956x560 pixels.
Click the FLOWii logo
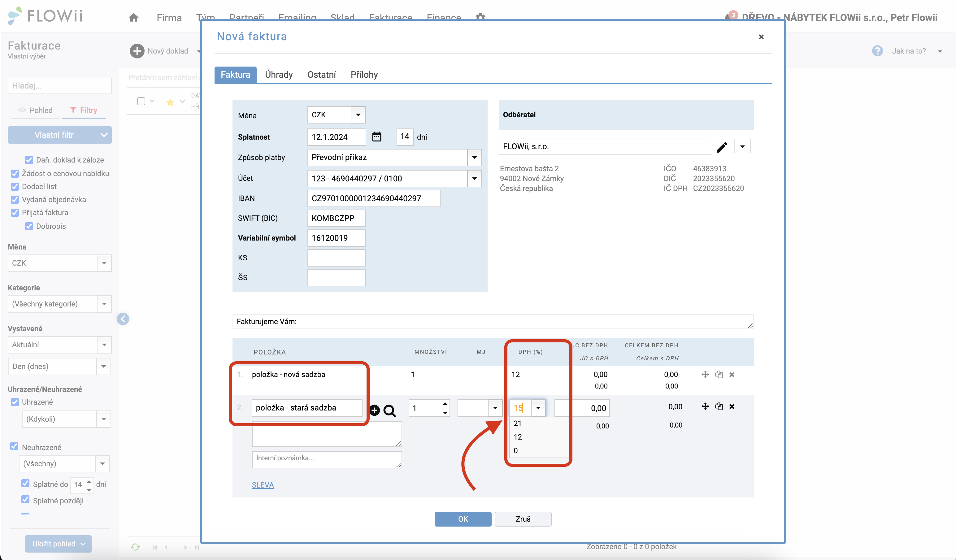[45, 16]
